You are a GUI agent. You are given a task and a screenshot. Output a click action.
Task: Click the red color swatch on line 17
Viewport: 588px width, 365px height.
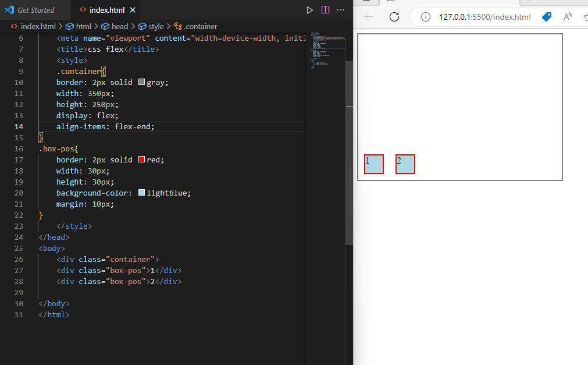coord(141,160)
